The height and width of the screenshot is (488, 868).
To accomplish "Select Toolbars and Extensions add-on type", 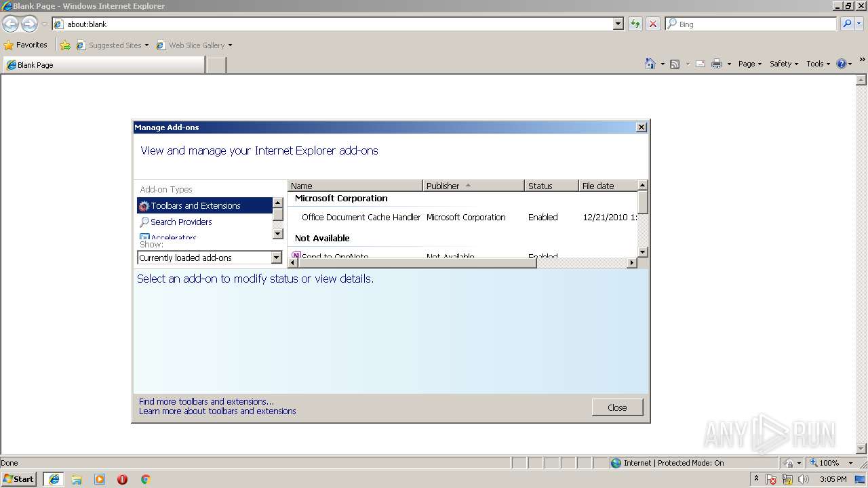I will pos(205,205).
